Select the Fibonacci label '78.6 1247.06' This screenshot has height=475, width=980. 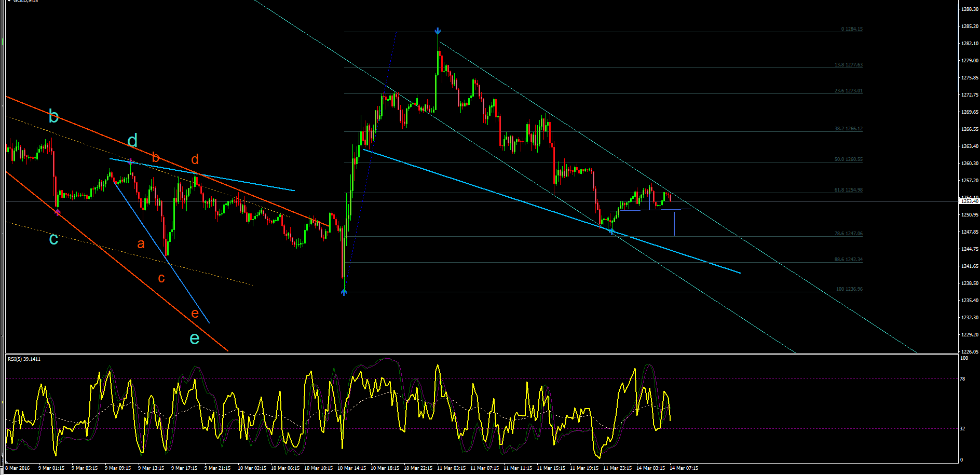pos(849,234)
